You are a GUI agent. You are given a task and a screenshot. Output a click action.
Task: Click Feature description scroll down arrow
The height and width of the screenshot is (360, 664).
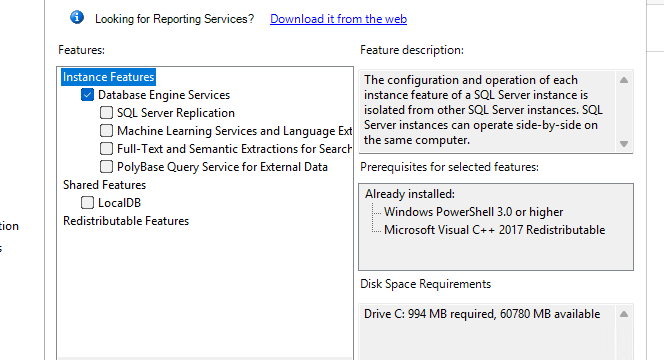tap(624, 144)
